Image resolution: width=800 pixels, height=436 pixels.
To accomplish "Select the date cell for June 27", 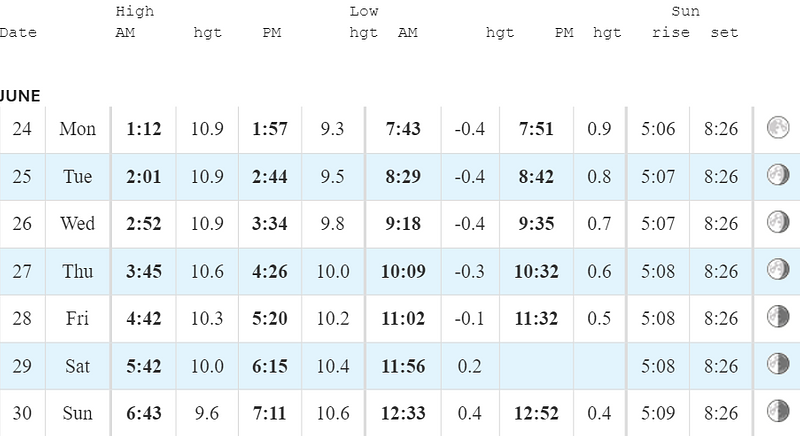I will (x=22, y=271).
